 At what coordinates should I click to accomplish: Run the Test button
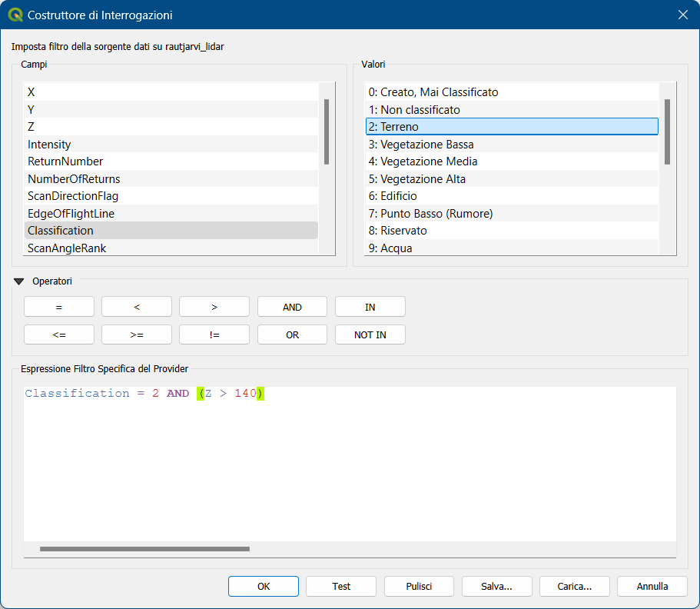[341, 586]
